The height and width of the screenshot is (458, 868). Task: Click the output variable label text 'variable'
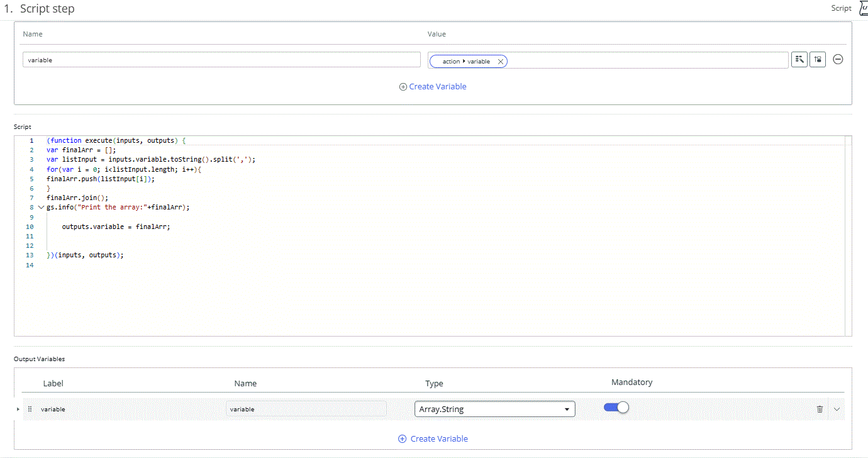[x=53, y=409]
